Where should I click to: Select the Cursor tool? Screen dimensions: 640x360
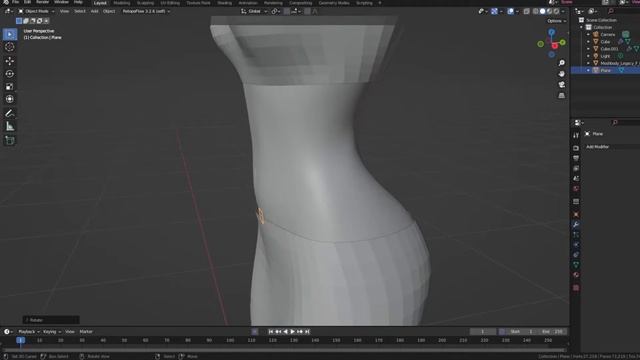pyautogui.click(x=10, y=47)
